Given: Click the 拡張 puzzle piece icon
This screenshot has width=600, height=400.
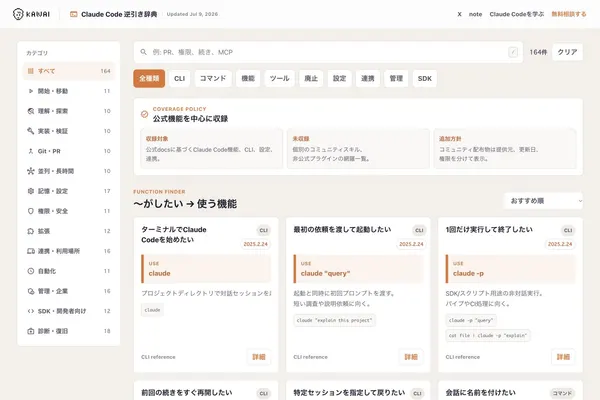Looking at the screenshot, I should click(31, 231).
